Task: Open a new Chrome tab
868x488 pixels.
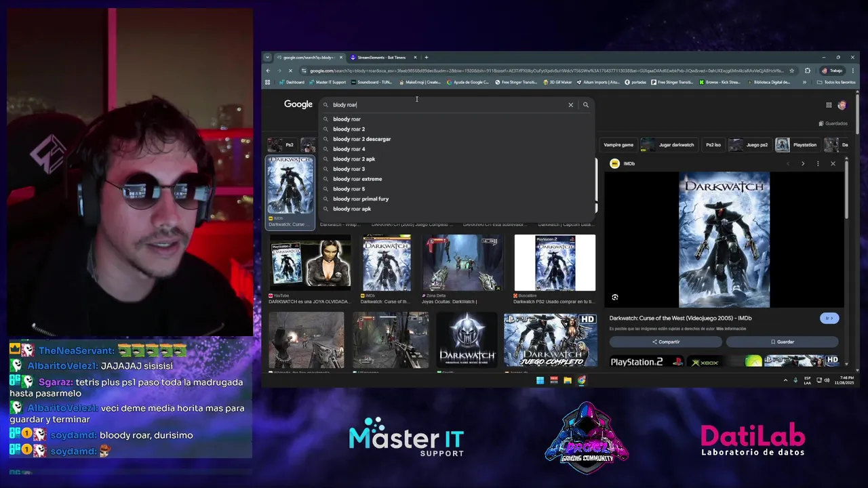Action: click(x=426, y=58)
